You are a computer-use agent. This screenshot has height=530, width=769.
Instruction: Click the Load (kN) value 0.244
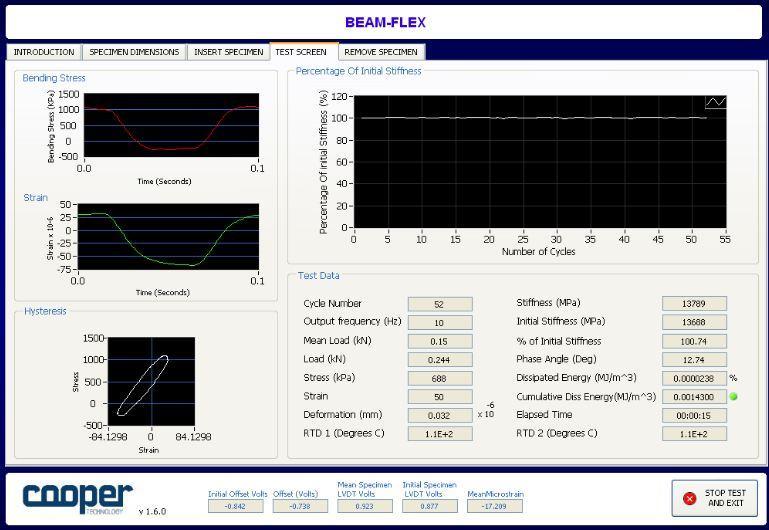(440, 359)
